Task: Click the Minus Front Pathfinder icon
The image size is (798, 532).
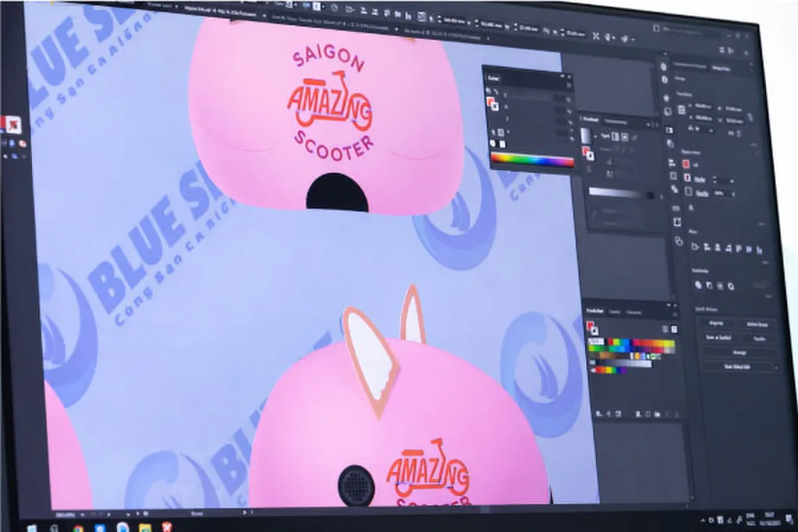Action: pyautogui.click(x=709, y=286)
